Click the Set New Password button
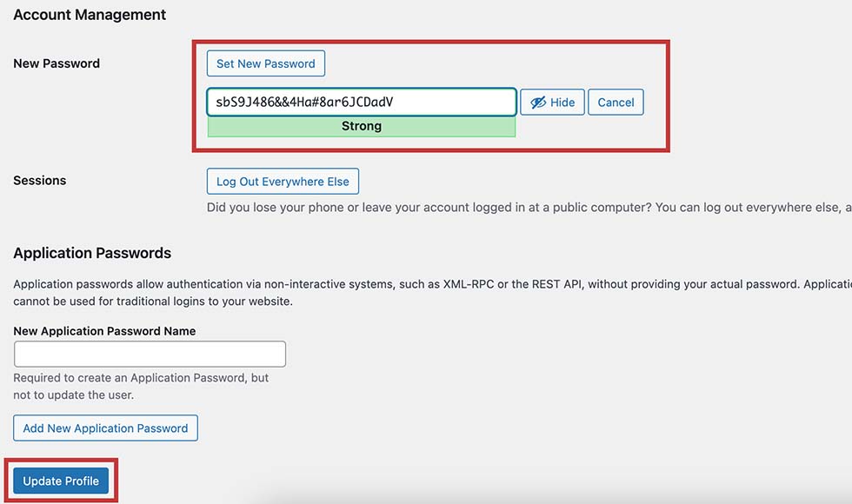This screenshot has height=504, width=852. [x=266, y=63]
